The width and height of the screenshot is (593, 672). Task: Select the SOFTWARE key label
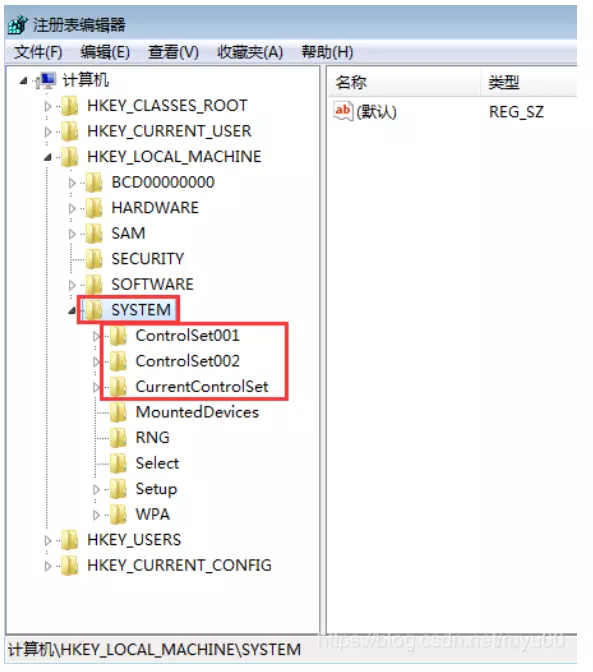tap(153, 285)
